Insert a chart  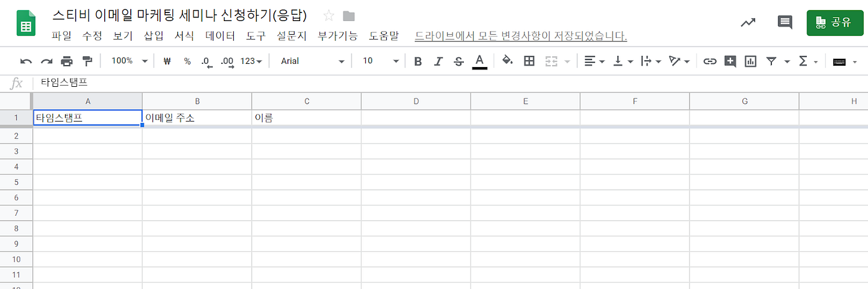pos(751,61)
